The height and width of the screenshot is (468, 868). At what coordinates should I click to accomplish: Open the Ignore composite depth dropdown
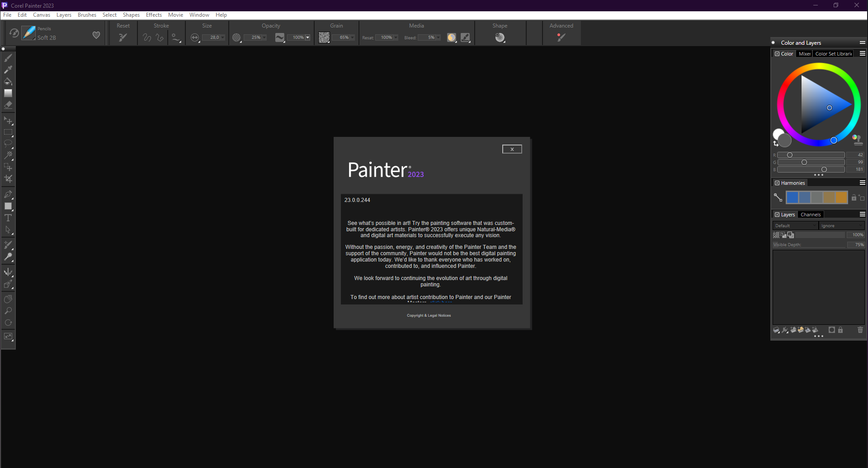841,225
